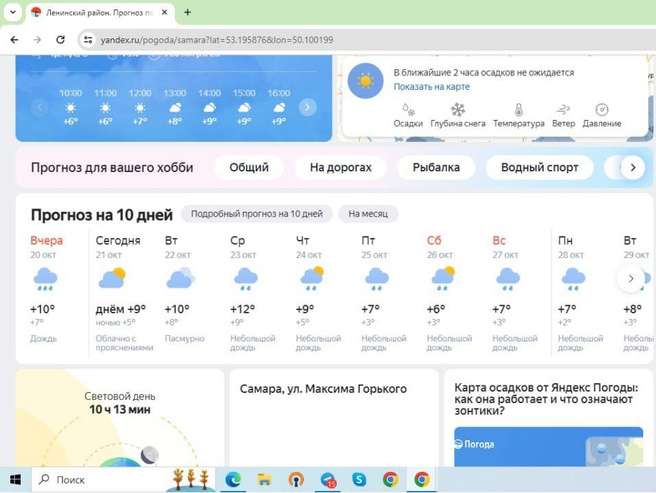656x493 pixels.
Task: Click the 13:00 partly cloudy hourly icon
Action: click(175, 108)
